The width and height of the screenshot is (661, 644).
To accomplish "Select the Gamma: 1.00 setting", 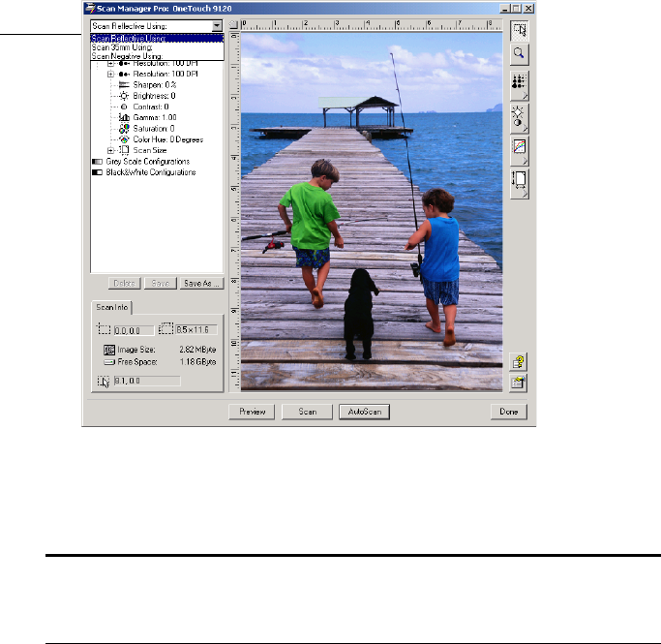I will 155,118.
